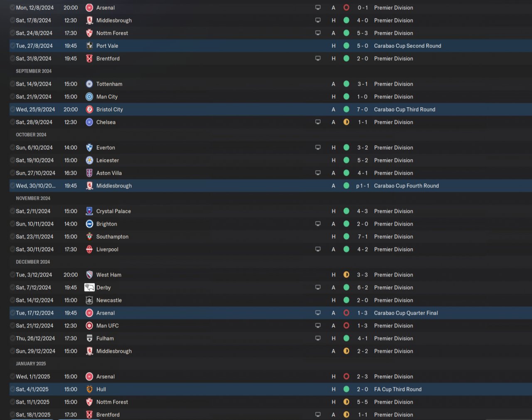Image resolution: width=532 pixels, height=420 pixels.
Task: Open the Crystal Palace team link
Action: pos(113,211)
